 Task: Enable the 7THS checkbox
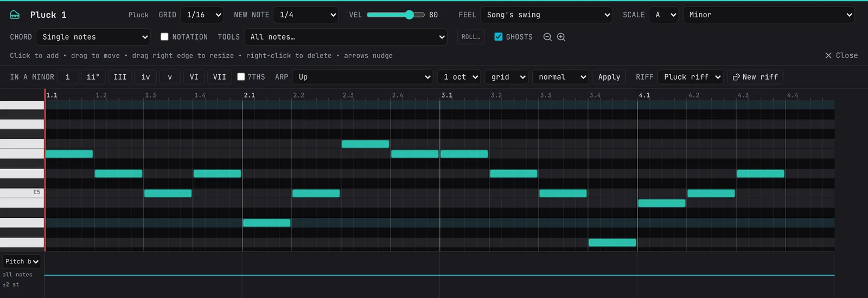[x=241, y=77]
